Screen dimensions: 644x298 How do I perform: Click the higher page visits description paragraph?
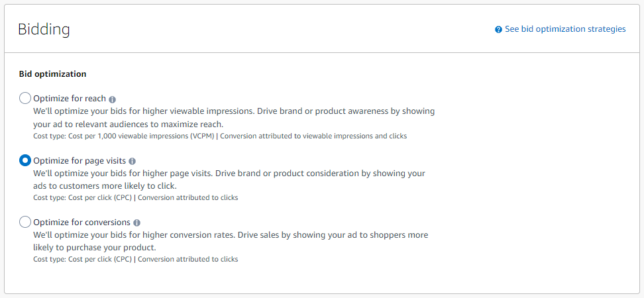click(x=229, y=179)
